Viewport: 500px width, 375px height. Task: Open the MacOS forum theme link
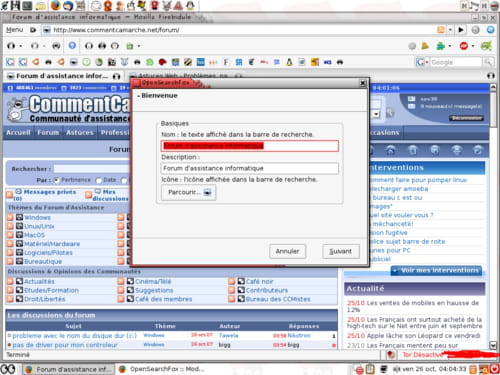pyautogui.click(x=34, y=235)
